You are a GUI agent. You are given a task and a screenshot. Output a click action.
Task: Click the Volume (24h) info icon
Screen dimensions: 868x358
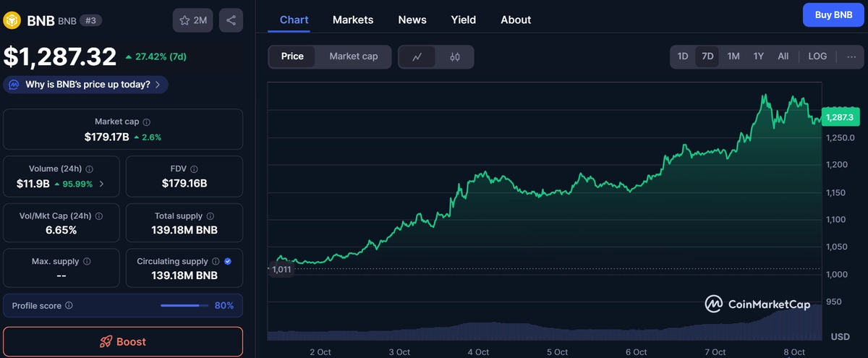pos(90,169)
